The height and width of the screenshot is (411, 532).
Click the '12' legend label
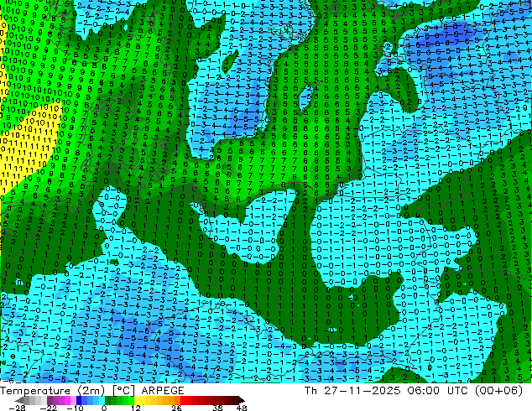tap(136, 408)
